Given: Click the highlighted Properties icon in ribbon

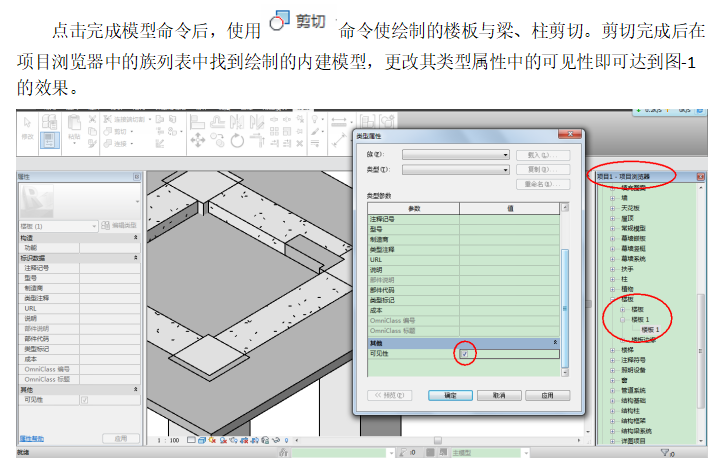Looking at the screenshot, I should (x=49, y=140).
